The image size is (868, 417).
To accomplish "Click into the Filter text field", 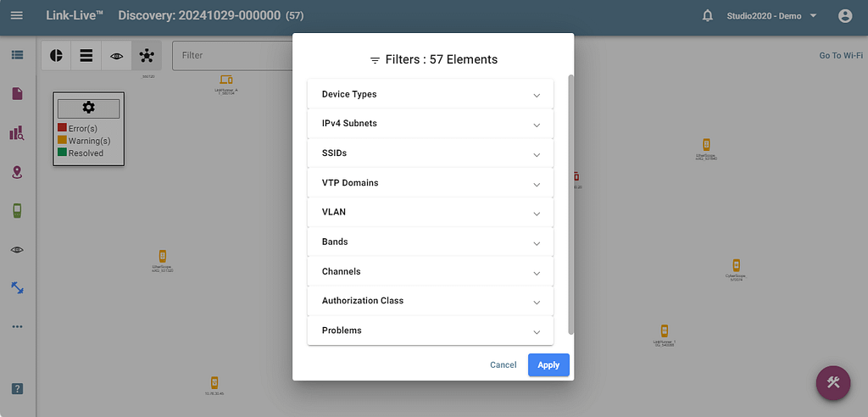I will click(x=231, y=56).
